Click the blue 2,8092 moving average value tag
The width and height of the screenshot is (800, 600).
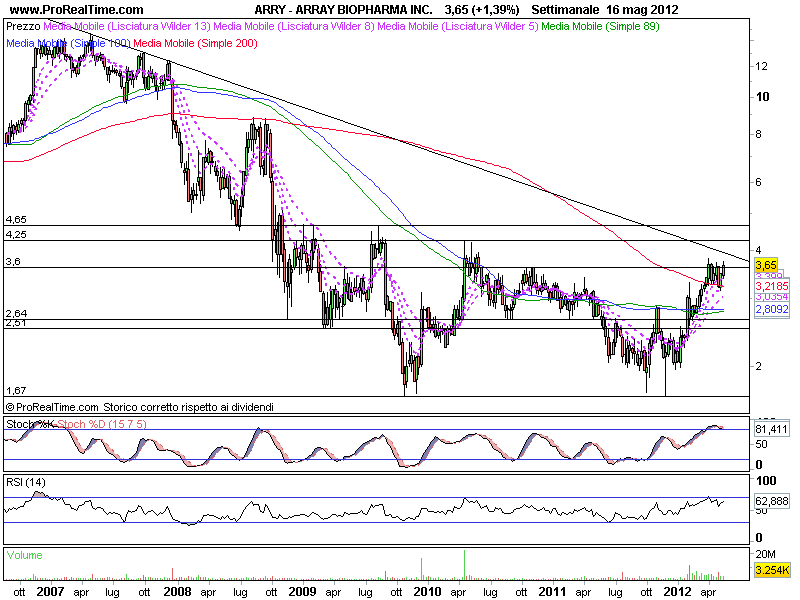pyautogui.click(x=772, y=309)
